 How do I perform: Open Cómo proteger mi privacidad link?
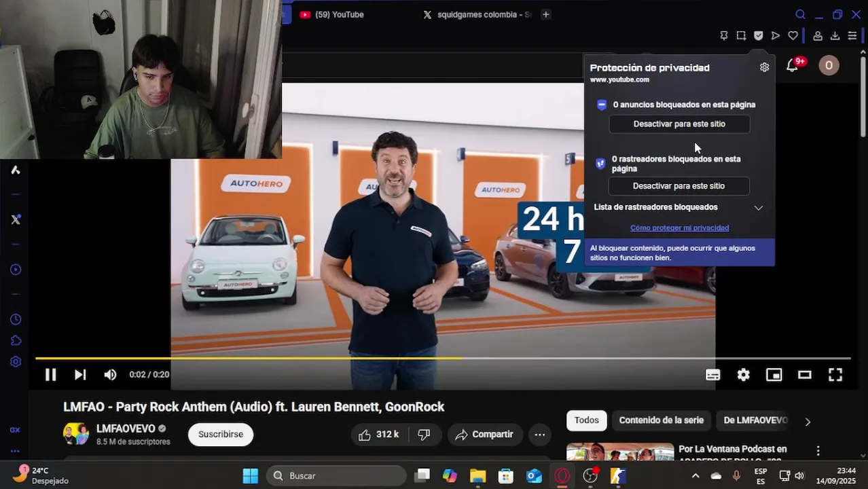(x=679, y=228)
